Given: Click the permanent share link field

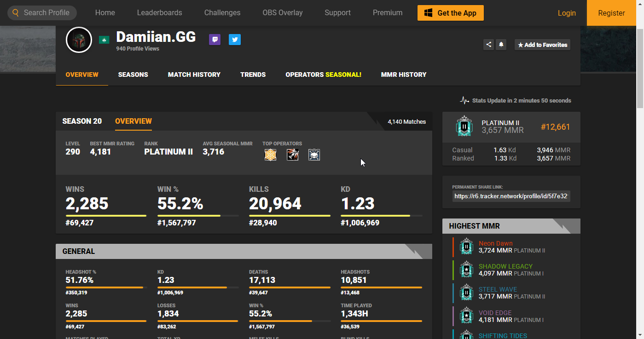Looking at the screenshot, I should pyautogui.click(x=511, y=196).
